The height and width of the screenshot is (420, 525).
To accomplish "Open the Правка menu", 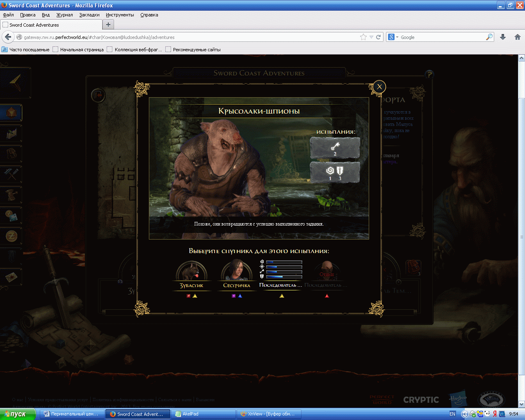I will (x=27, y=15).
